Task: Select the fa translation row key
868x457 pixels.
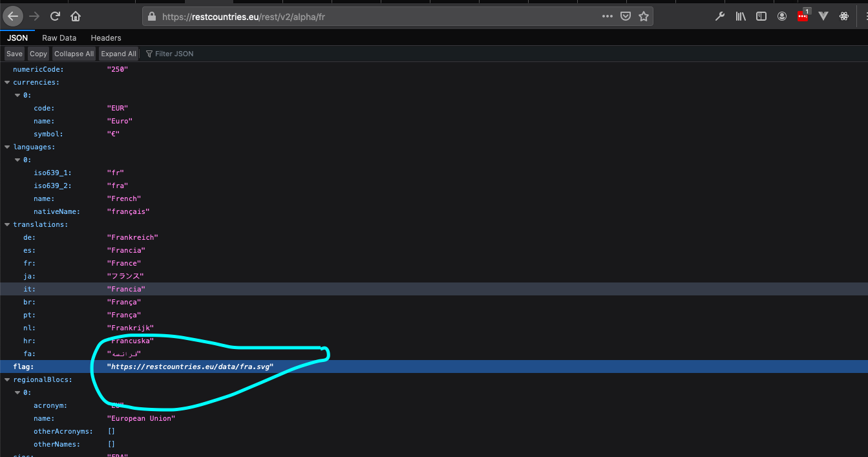Action: pyautogui.click(x=29, y=354)
